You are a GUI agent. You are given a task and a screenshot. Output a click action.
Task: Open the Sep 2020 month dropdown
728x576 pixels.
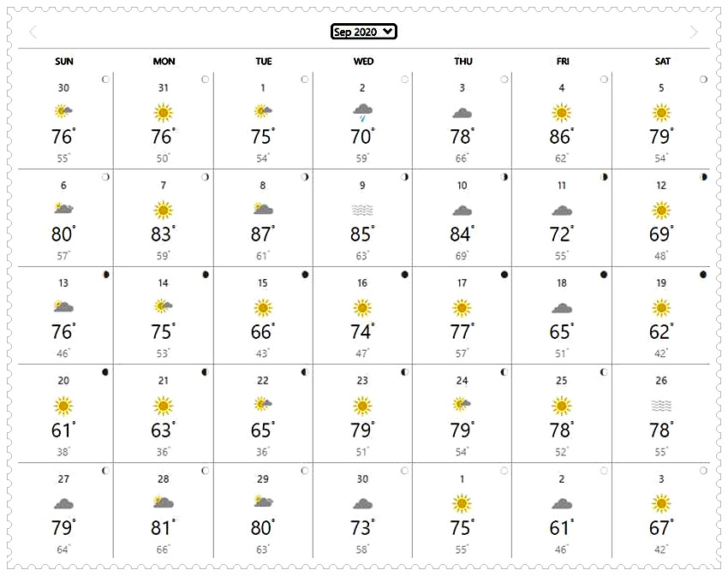tap(363, 32)
